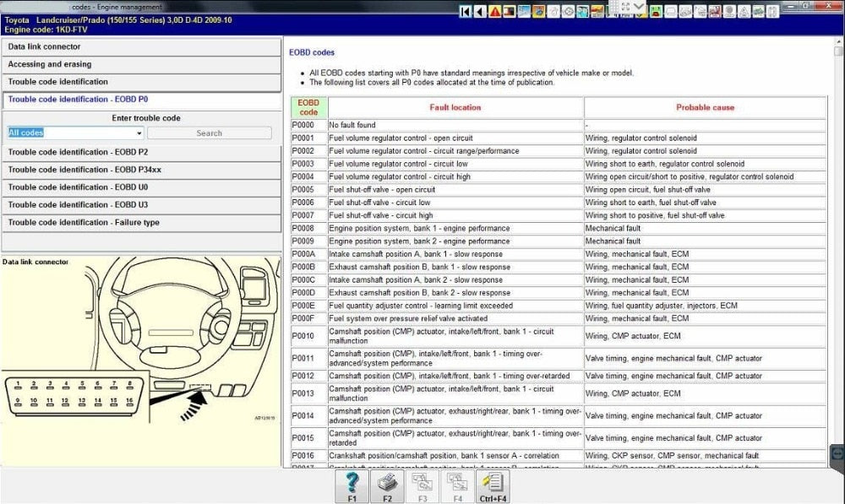Image resolution: width=845 pixels, height=504 pixels.
Task: Select the notes icon labeled Ctrl+F4
Action: 491,486
